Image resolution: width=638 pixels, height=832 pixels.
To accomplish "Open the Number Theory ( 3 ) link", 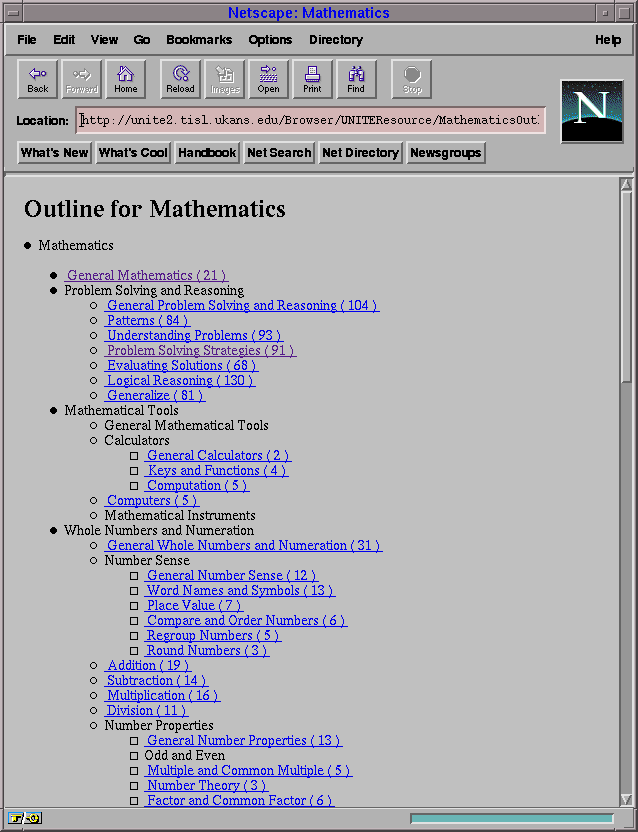I will click(206, 785).
